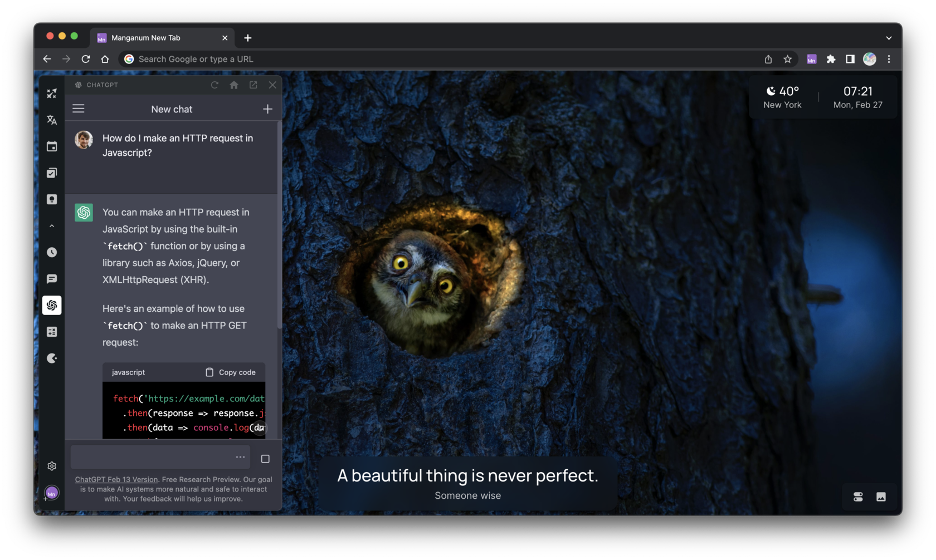Select the translate tool in the sidebar
The width and height of the screenshot is (936, 560).
52,120
